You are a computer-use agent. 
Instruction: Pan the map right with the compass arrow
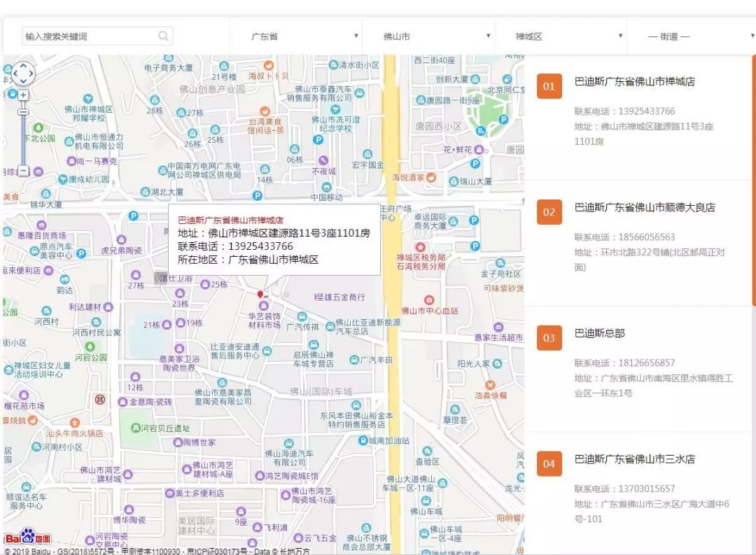point(31,73)
